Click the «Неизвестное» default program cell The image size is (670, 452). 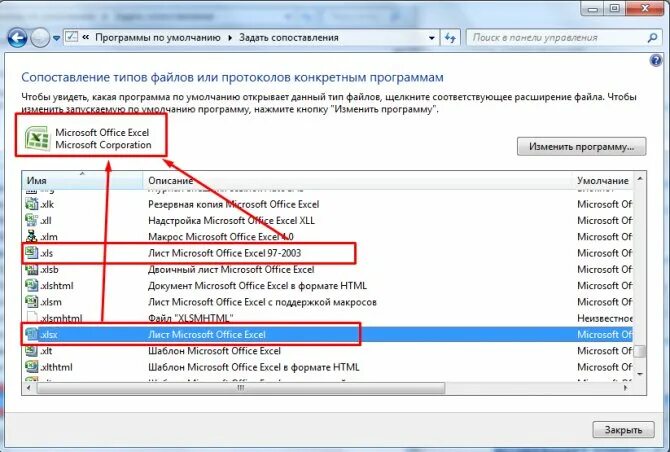tap(605, 318)
